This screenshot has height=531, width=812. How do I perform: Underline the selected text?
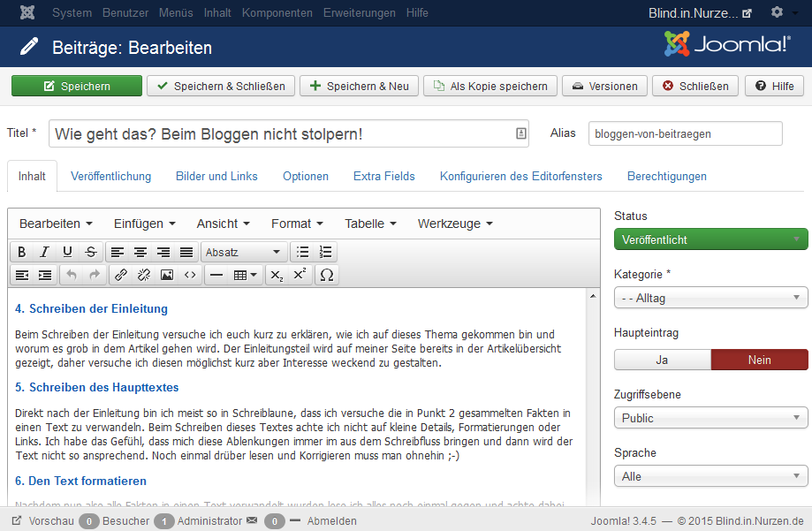(x=67, y=253)
